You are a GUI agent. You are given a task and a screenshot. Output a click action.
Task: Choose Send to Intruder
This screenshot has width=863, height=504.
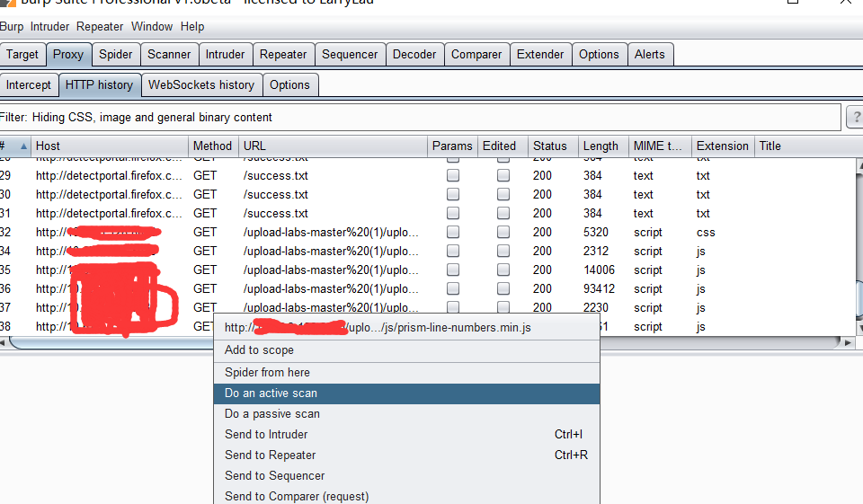(406, 435)
